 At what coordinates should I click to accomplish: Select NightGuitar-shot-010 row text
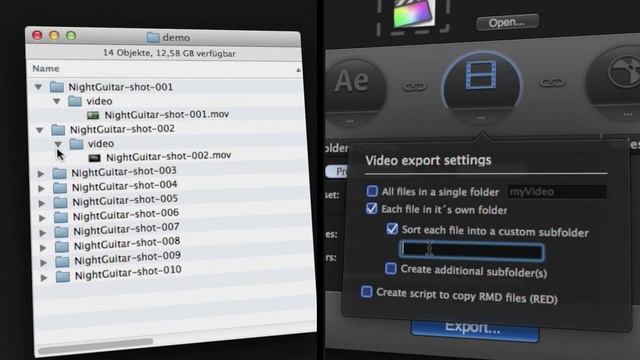coord(128,272)
